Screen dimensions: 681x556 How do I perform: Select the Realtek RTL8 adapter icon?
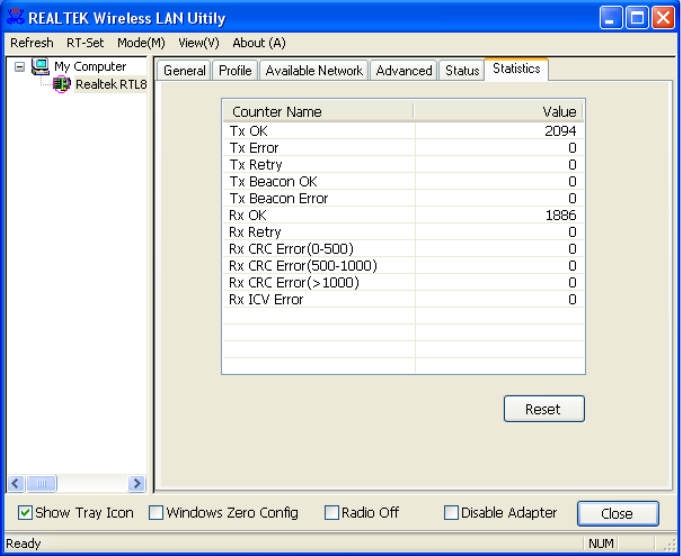(62, 84)
